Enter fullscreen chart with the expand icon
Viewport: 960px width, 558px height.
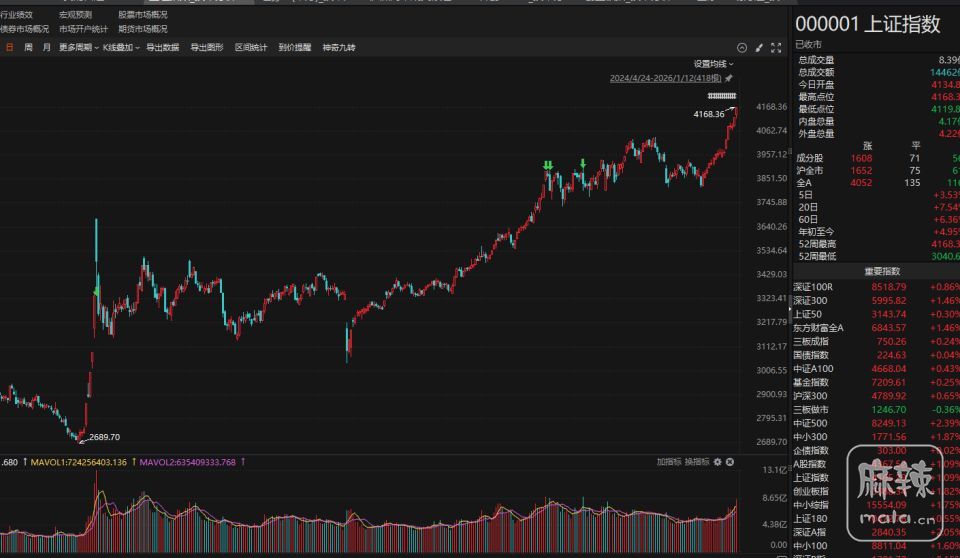tap(776, 48)
